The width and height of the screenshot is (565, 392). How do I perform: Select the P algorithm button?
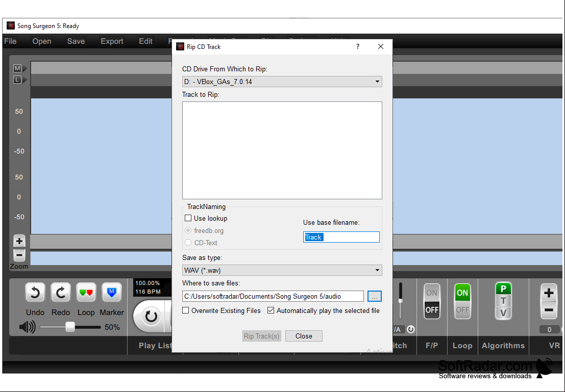[x=503, y=289]
